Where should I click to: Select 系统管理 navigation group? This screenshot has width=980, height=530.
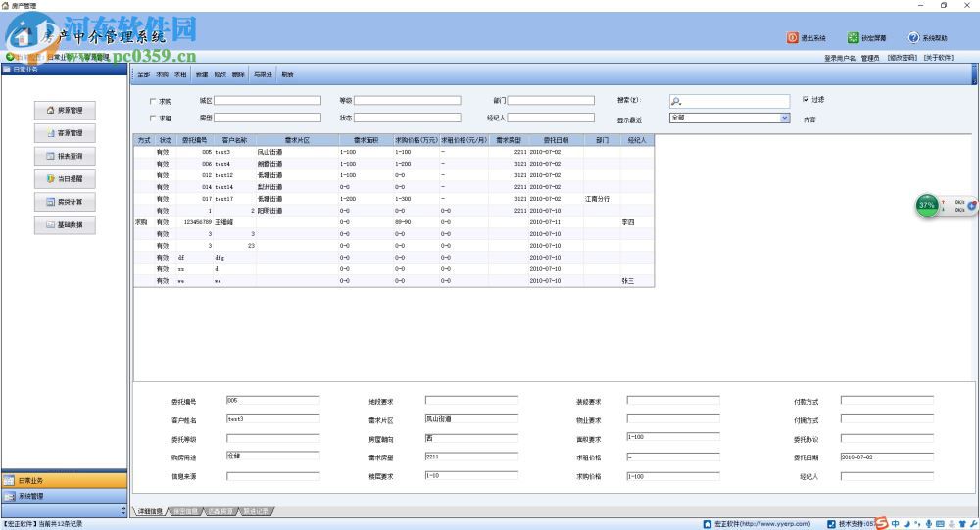(65, 497)
